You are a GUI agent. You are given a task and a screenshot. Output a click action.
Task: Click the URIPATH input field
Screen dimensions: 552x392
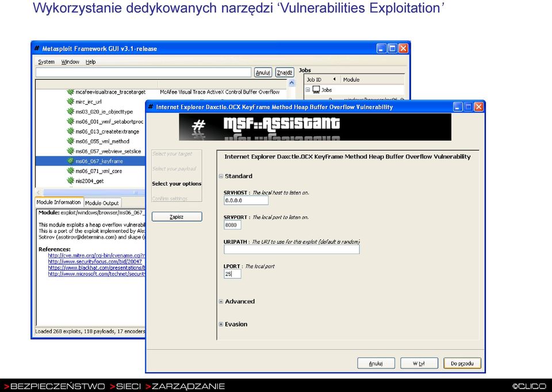[292, 249]
